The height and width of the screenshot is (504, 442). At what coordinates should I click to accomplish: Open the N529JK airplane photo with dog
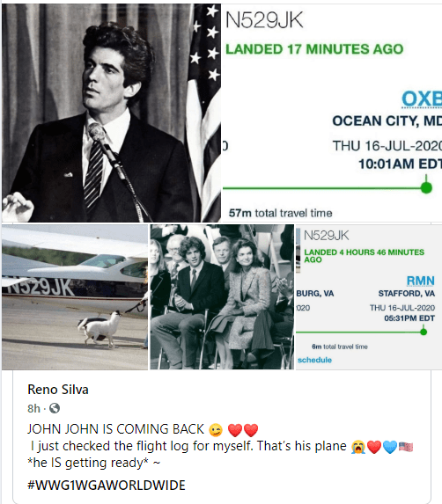tap(75, 297)
